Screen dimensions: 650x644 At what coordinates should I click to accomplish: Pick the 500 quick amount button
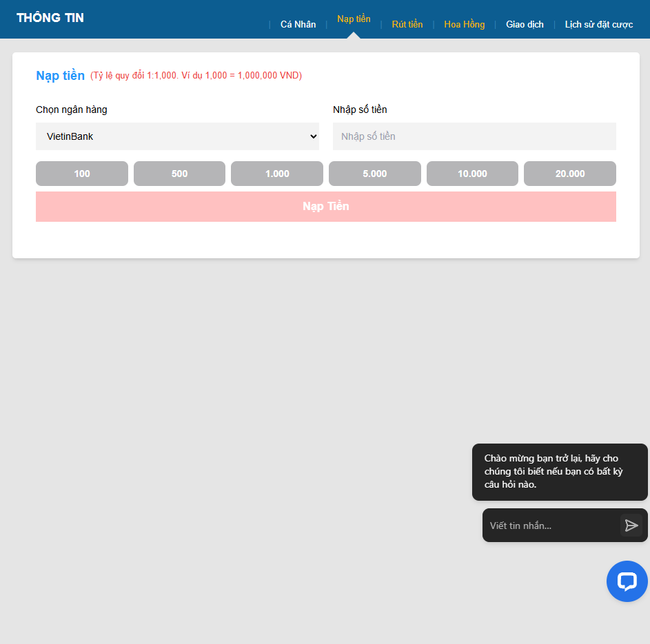pyautogui.click(x=179, y=174)
